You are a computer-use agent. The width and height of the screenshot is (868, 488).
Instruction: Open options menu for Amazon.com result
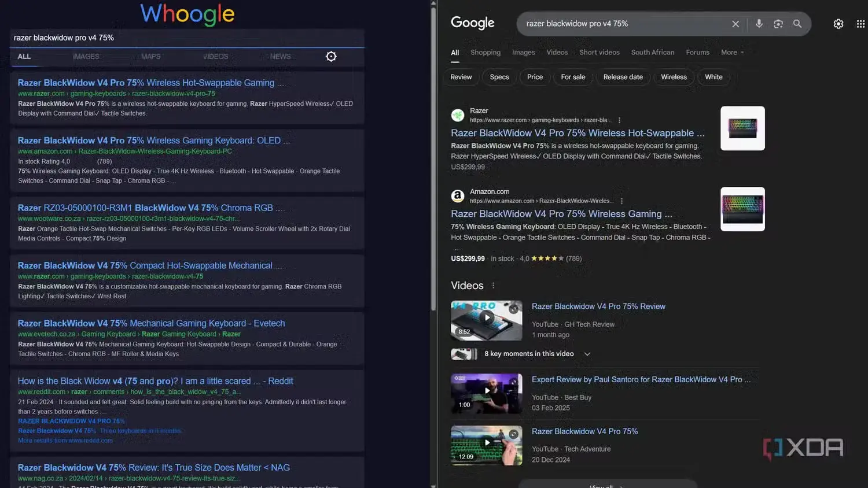point(621,201)
